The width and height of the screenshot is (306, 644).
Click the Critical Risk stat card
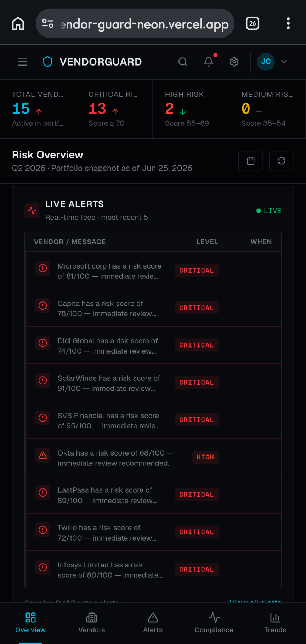(x=114, y=109)
